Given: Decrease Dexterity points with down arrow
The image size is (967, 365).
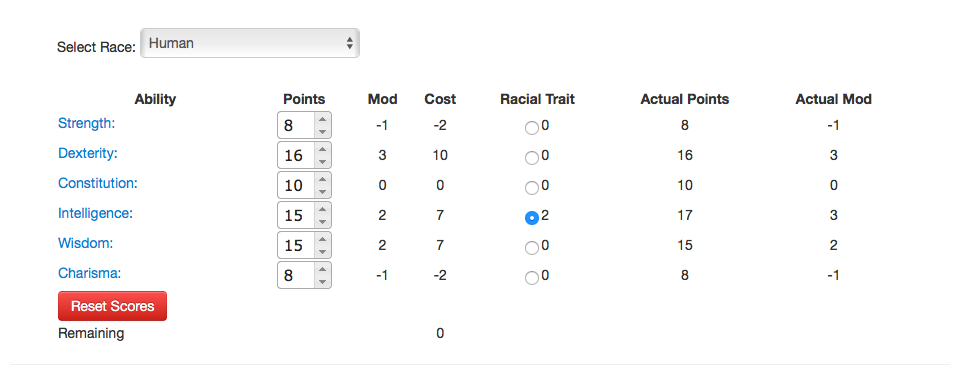Looking at the screenshot, I should point(322,162).
